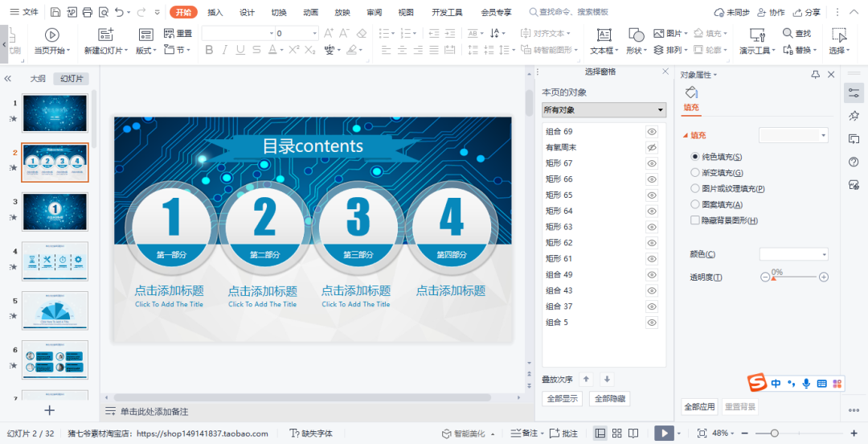
Task: Click the new slide icon
Action: [106, 35]
